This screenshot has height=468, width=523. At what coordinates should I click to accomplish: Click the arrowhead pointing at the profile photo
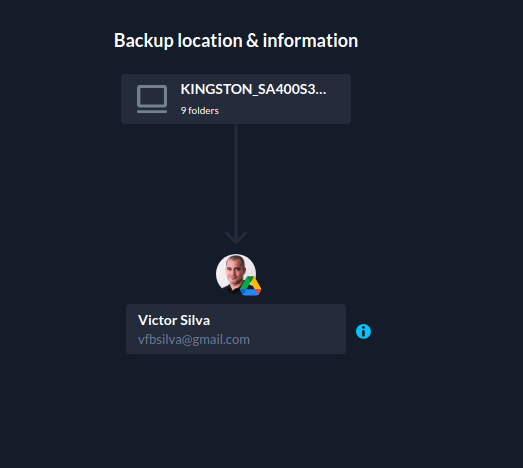pyautogui.click(x=236, y=238)
